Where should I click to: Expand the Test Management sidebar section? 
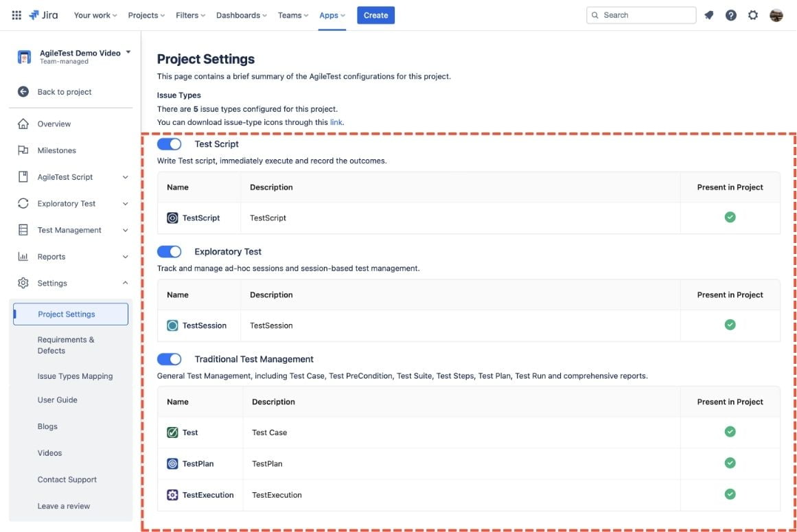point(125,231)
